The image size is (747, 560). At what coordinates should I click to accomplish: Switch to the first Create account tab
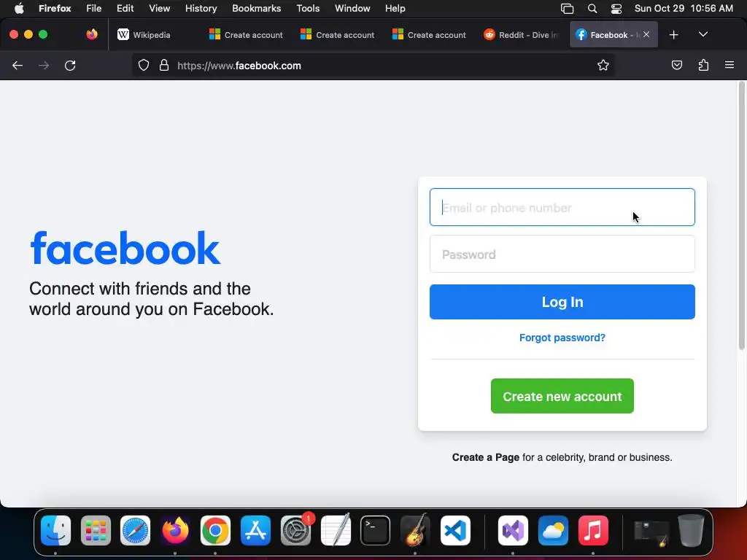pos(246,35)
